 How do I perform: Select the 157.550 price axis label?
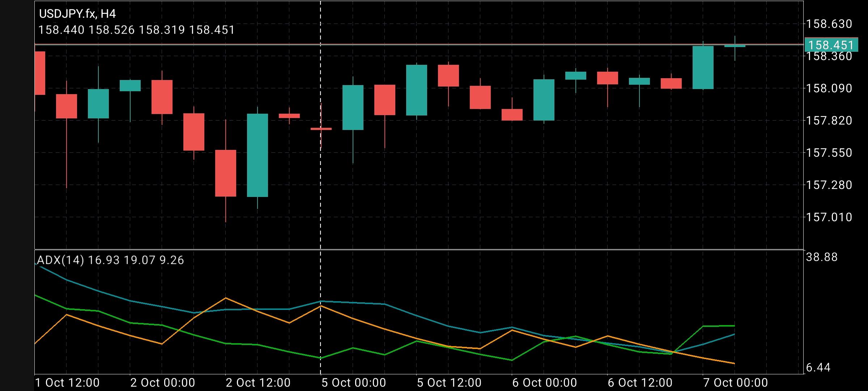[829, 153]
